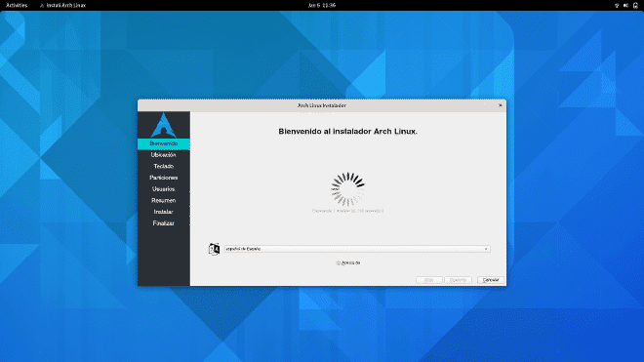The width and height of the screenshot is (644, 362).
Task: Click the Atrás button
Action: pyautogui.click(x=428, y=280)
